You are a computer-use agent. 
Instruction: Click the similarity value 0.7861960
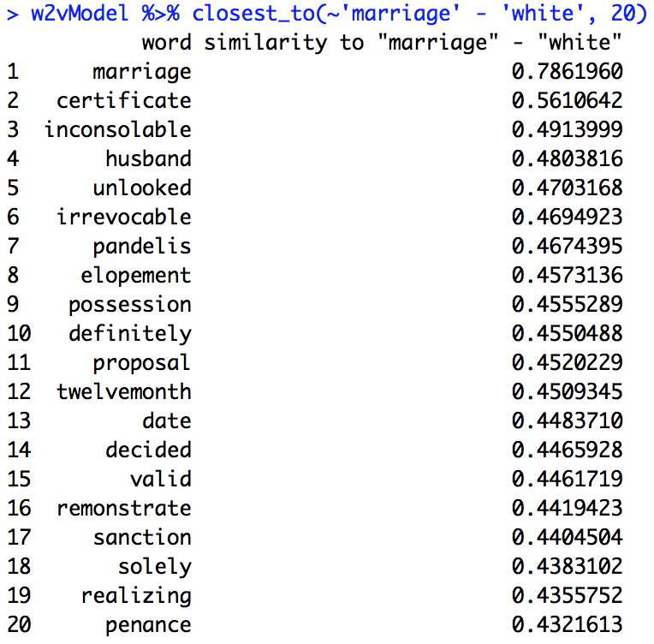[x=567, y=72]
